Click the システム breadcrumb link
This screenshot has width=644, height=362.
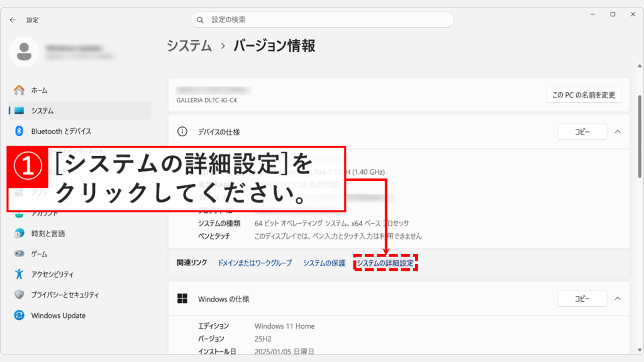187,45
